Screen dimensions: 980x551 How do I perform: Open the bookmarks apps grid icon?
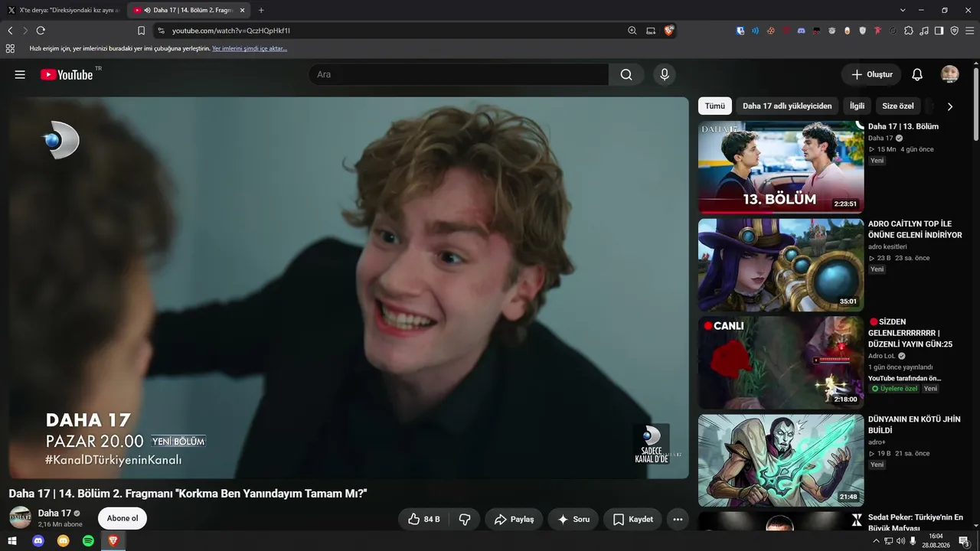pyautogui.click(x=10, y=48)
